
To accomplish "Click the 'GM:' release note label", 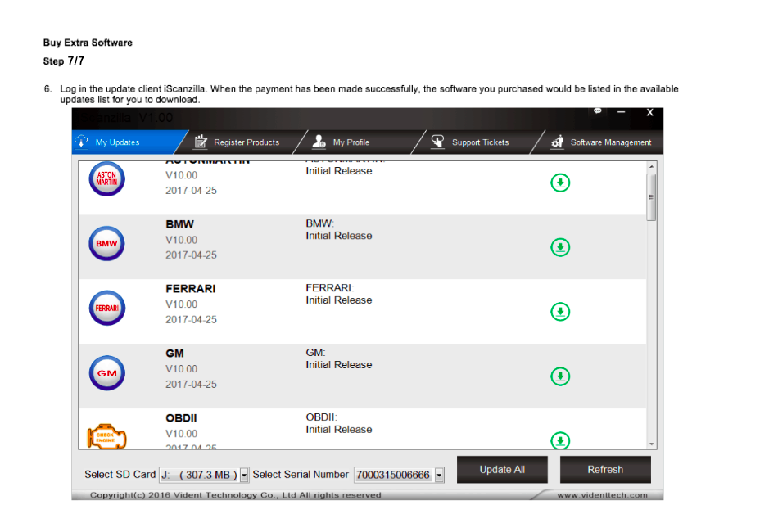I will point(315,353).
